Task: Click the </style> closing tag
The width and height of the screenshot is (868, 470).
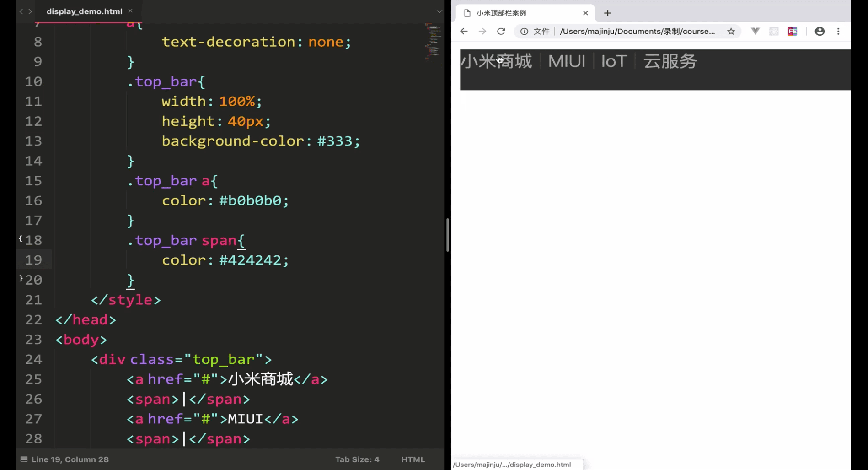Action: (x=126, y=300)
